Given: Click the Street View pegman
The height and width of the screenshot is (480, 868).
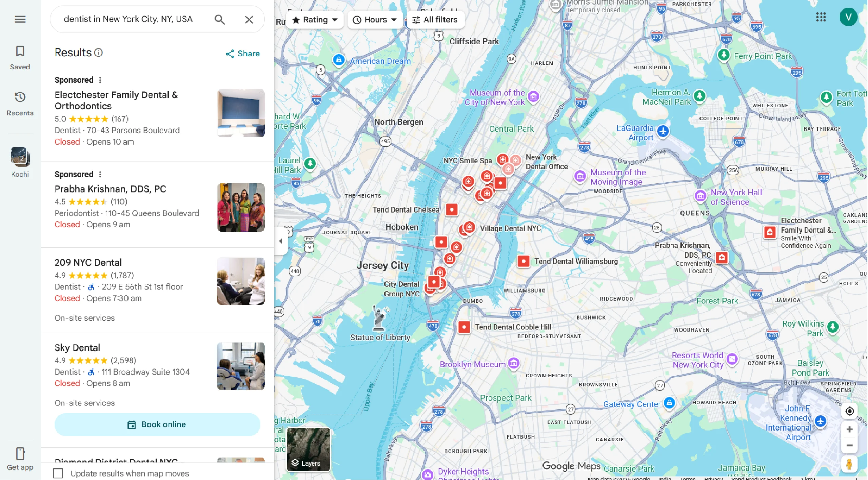Looking at the screenshot, I should pos(849,464).
